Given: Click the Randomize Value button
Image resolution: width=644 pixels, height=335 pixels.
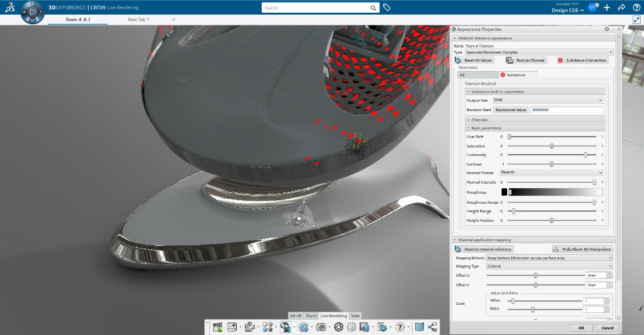Looking at the screenshot, I should point(511,110).
